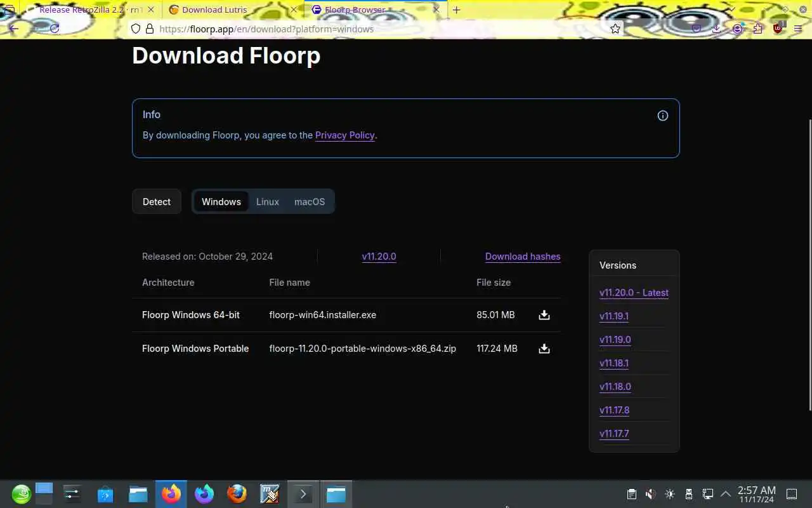Screen dimensions: 812x508
Task: Open system settings from the taskbar
Action: point(72,494)
